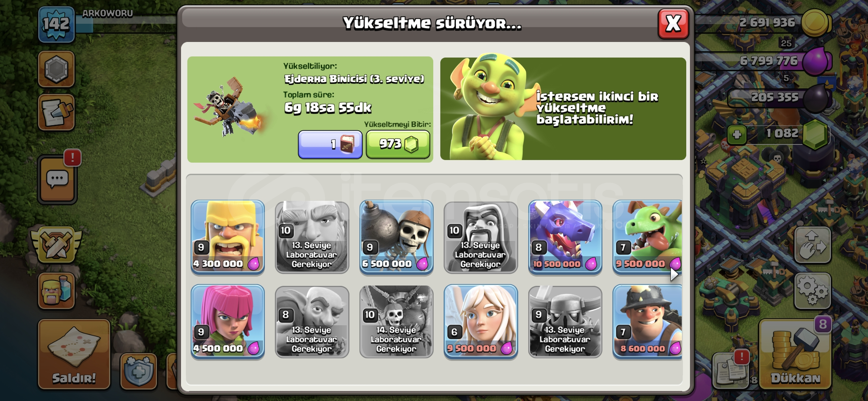Add gems with green plus button

pyautogui.click(x=737, y=134)
